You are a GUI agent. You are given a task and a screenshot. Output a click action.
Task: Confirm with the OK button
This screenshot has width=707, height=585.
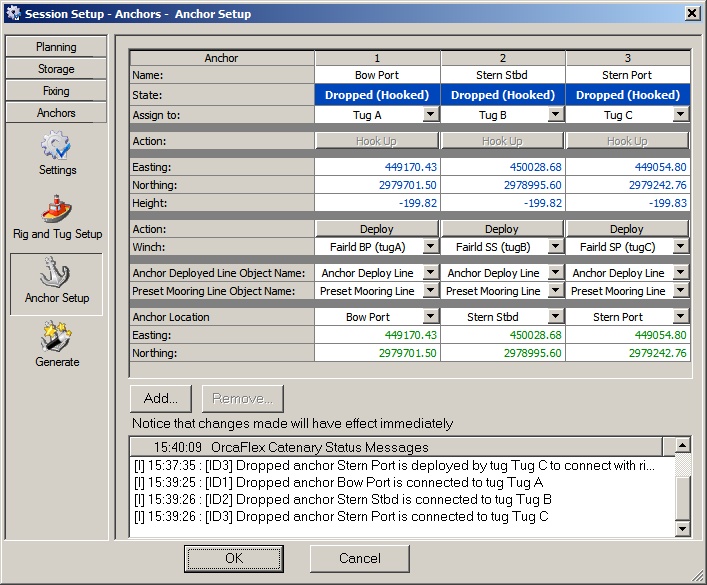(234, 558)
